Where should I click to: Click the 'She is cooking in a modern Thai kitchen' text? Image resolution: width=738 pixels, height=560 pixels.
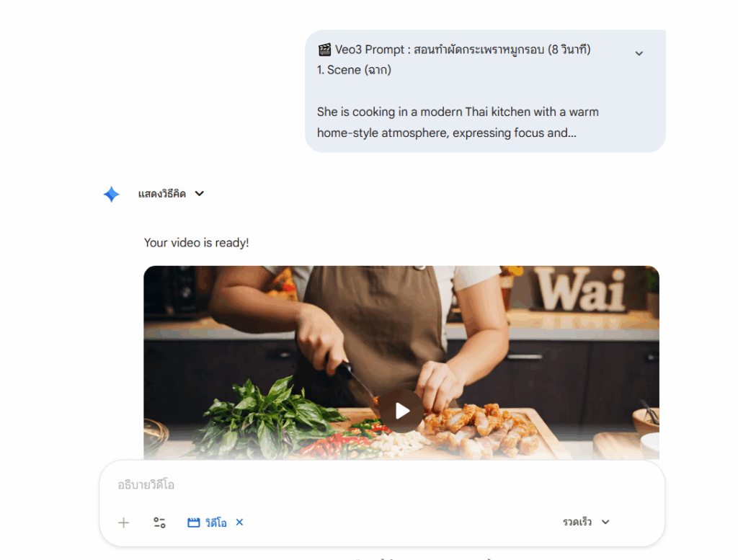click(x=403, y=112)
